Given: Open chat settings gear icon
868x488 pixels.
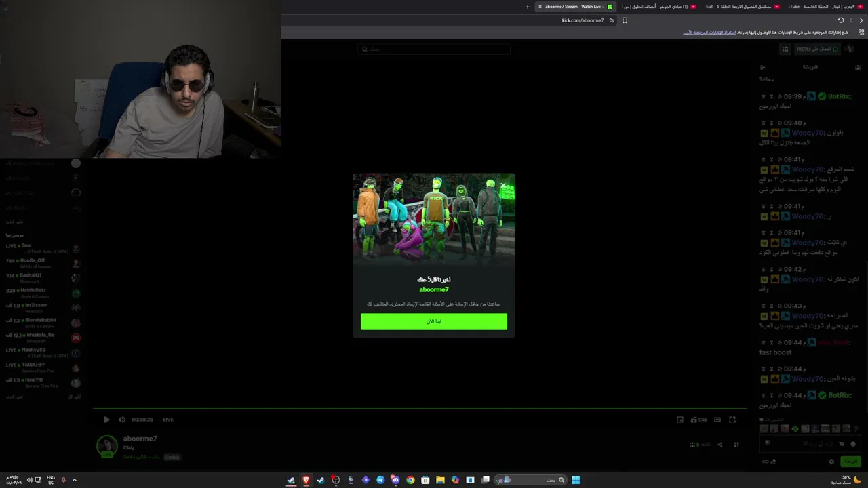Looking at the screenshot, I should (x=832, y=462).
